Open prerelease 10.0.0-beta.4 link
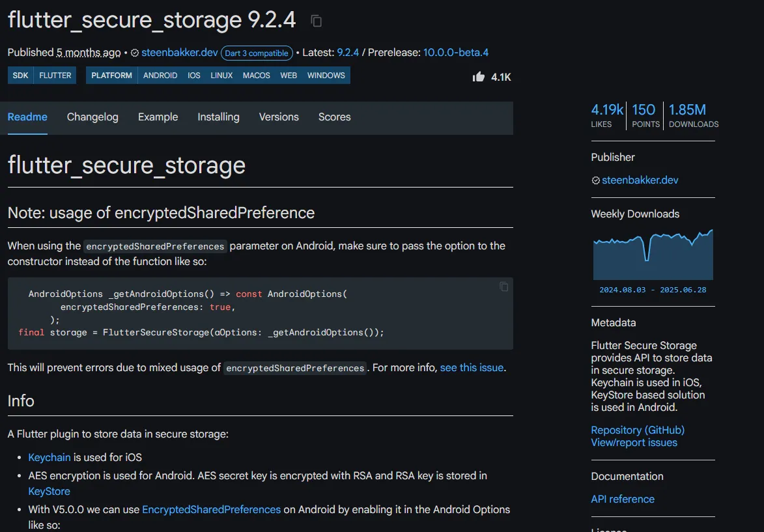The height and width of the screenshot is (532, 764). [x=455, y=53]
